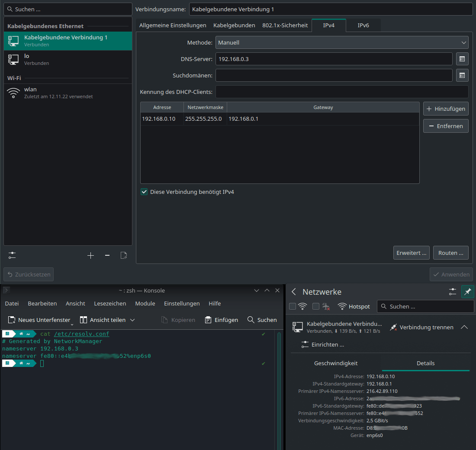Uncheck 'Diese Verbindung benötigt IPv4'
This screenshot has height=450, width=476.
144,191
